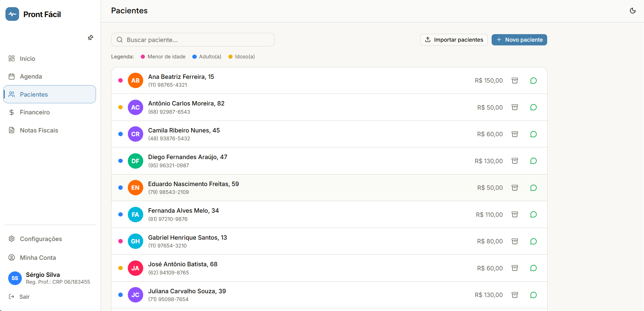The width and height of the screenshot is (644, 311).
Task: Click the AB avatar of Ana Beatriz
Action: 135,81
